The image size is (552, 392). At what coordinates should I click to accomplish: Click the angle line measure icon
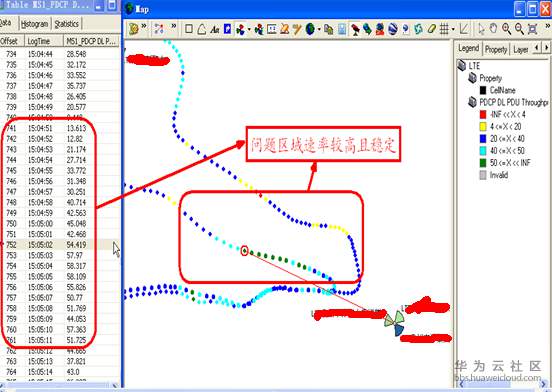click(464, 29)
